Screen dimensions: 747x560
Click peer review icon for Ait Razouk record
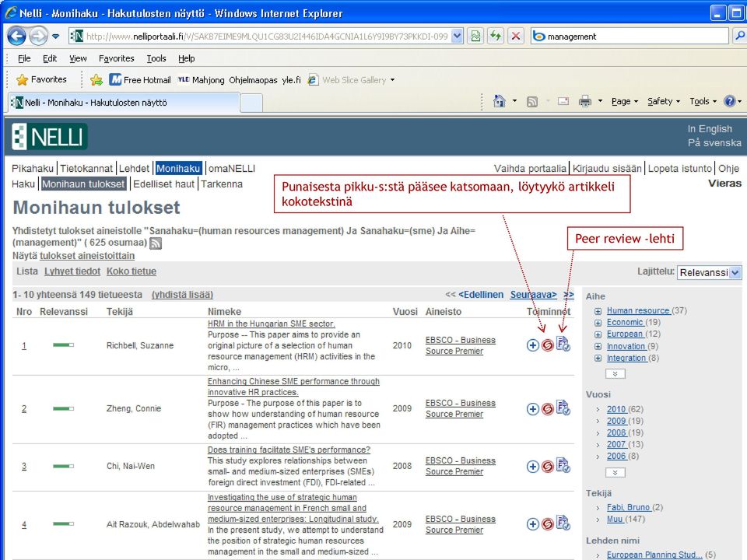pos(563,523)
